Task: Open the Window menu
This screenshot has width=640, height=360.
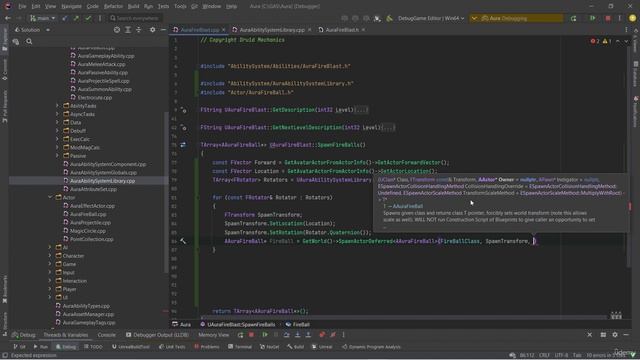Action: click(x=211, y=7)
